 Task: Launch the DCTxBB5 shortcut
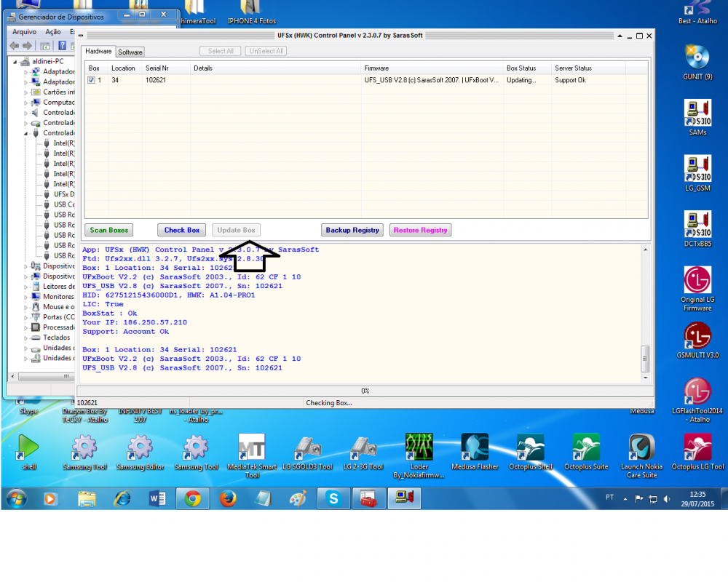click(697, 224)
